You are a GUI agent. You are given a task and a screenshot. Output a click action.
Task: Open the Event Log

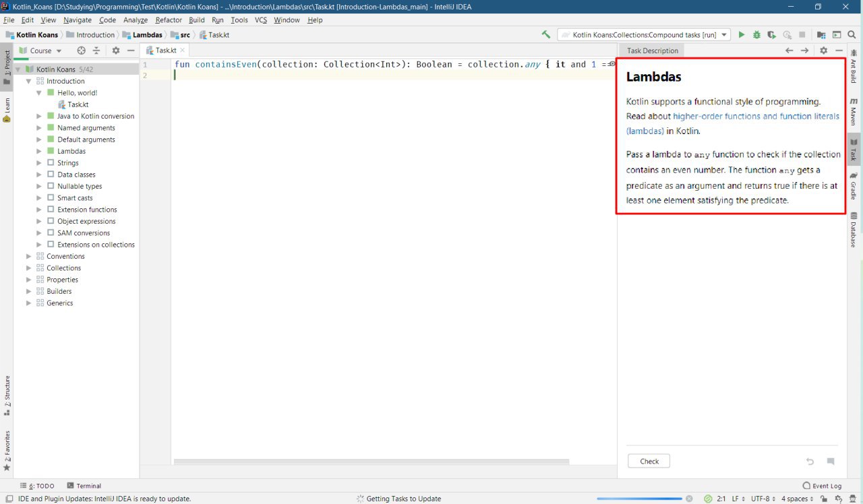click(822, 486)
